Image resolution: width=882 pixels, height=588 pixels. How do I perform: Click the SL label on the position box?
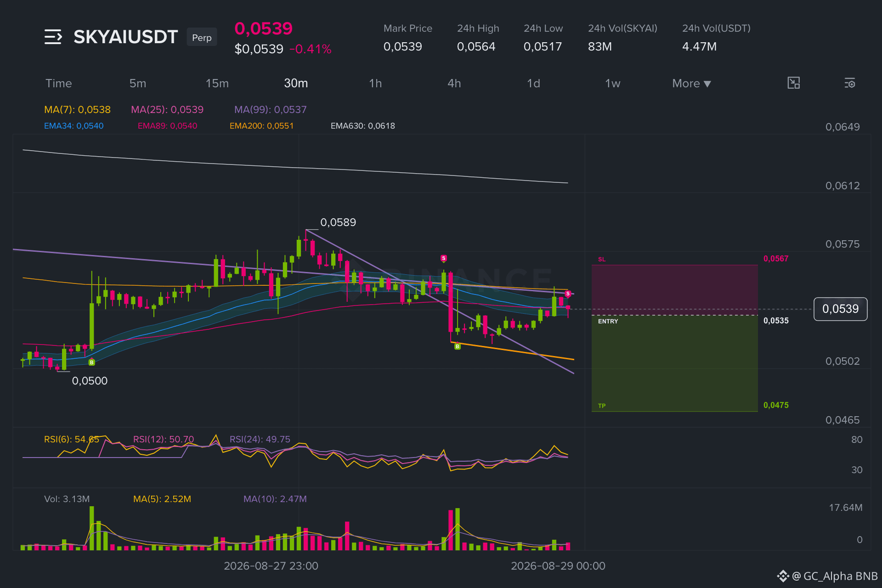click(x=602, y=260)
